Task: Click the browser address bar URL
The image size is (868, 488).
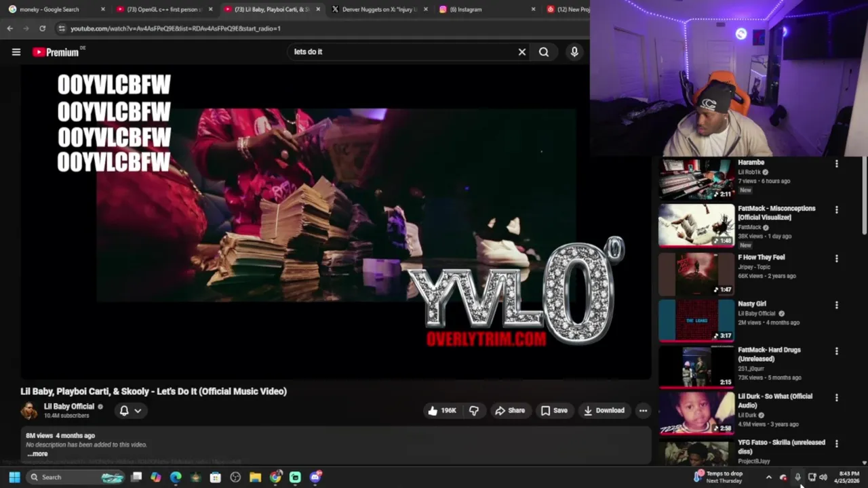Action: (x=176, y=28)
